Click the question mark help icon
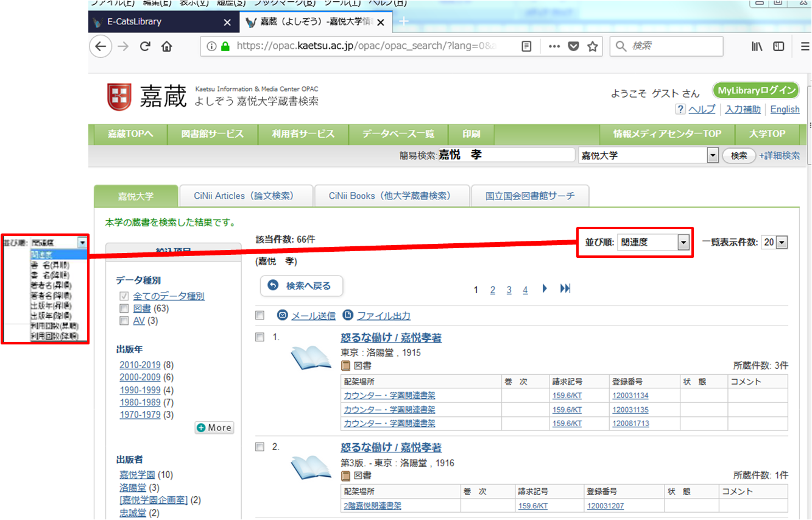The image size is (812, 520). (x=680, y=109)
